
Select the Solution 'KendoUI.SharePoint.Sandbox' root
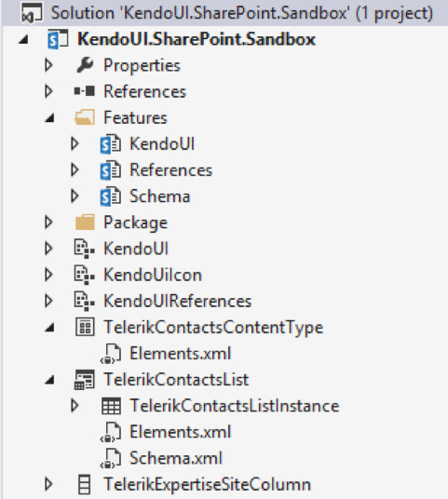pyautogui.click(x=242, y=13)
